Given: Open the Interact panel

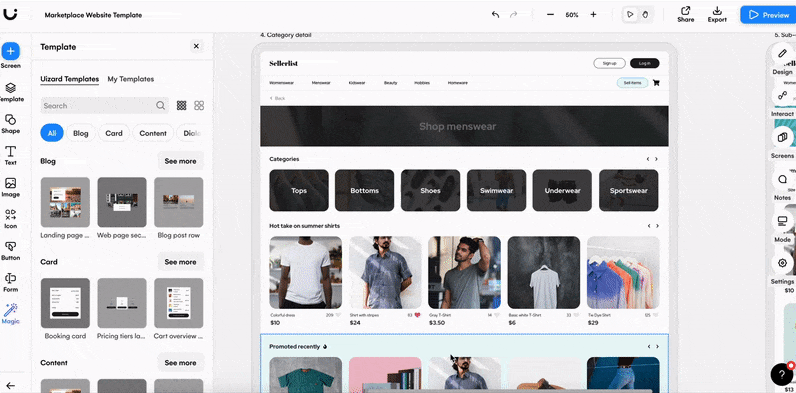Looking at the screenshot, I should click(x=782, y=95).
